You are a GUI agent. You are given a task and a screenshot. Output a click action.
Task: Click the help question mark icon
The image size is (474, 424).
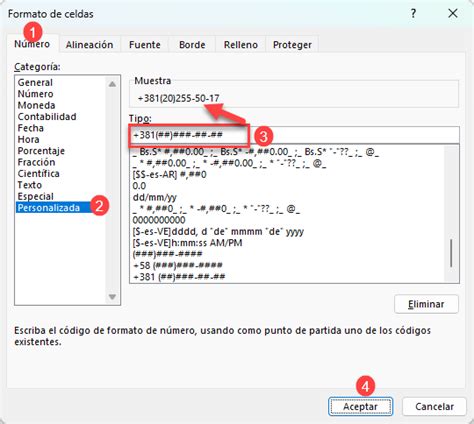[413, 14]
